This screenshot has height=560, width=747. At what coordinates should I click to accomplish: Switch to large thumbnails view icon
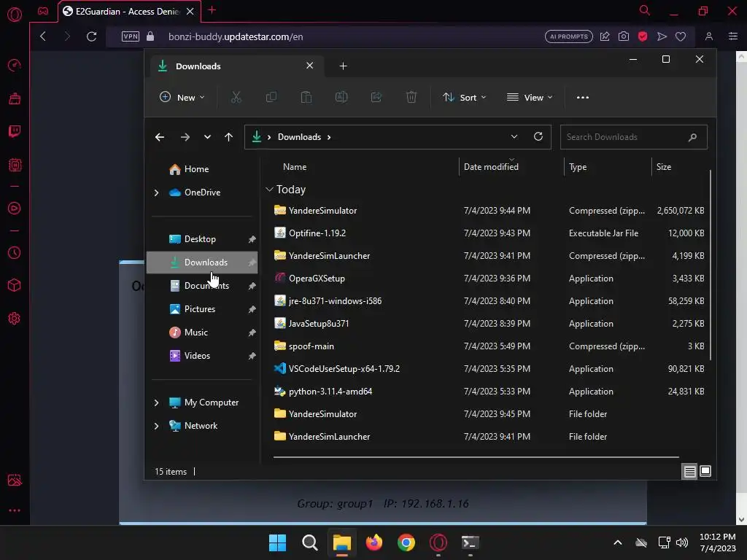point(705,472)
